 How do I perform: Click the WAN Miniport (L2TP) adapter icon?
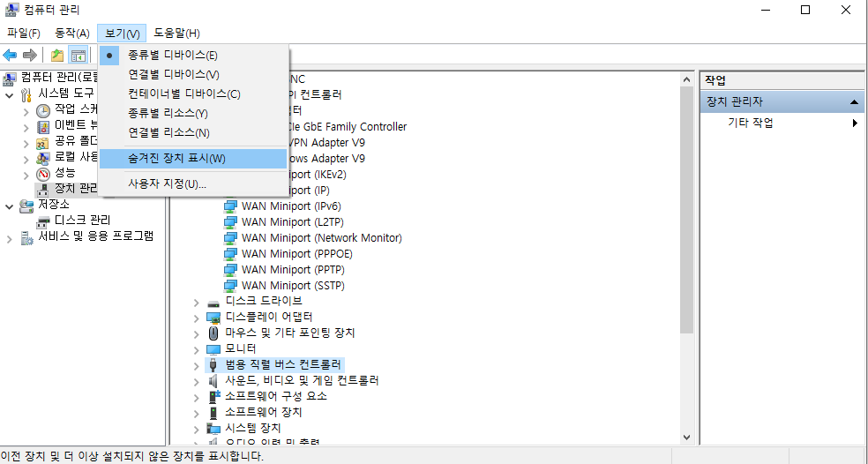click(230, 222)
